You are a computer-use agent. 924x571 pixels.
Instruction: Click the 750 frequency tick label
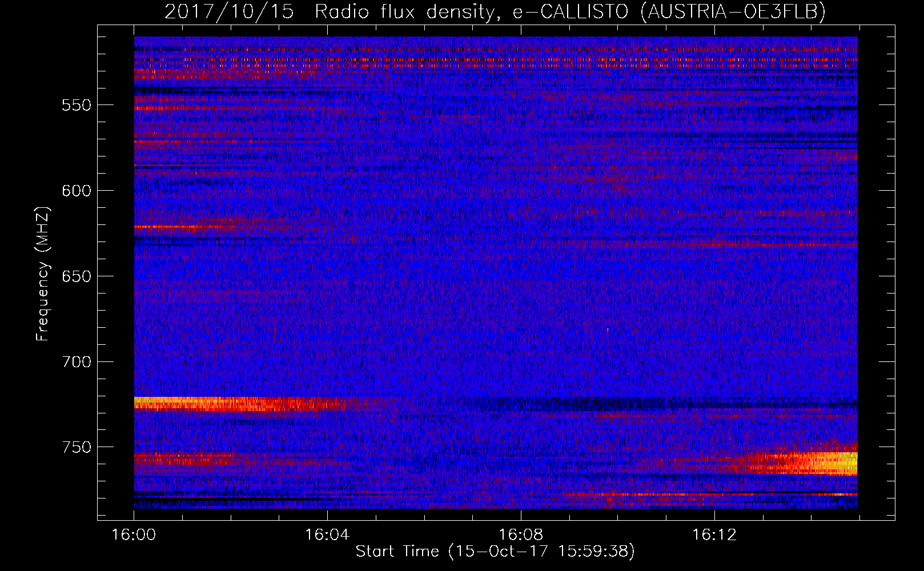pyautogui.click(x=77, y=447)
